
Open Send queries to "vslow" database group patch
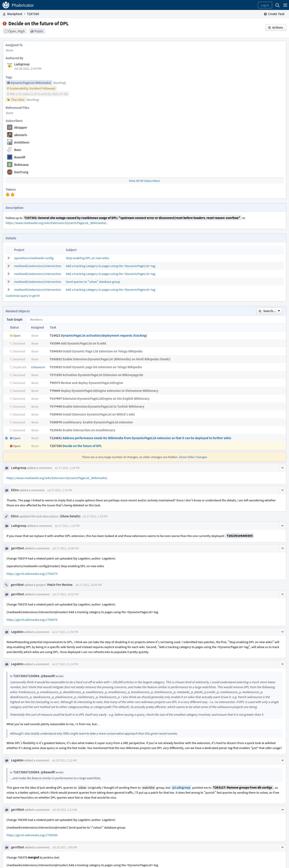click(x=93, y=282)
